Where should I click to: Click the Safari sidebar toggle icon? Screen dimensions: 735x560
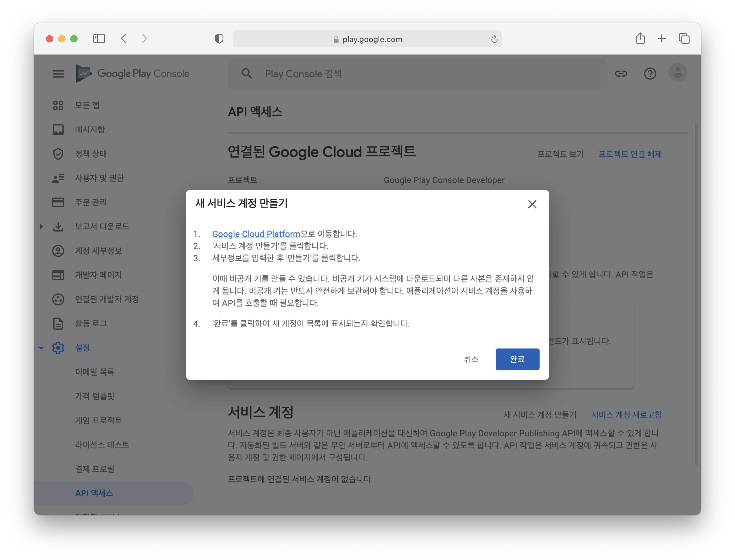pos(99,39)
